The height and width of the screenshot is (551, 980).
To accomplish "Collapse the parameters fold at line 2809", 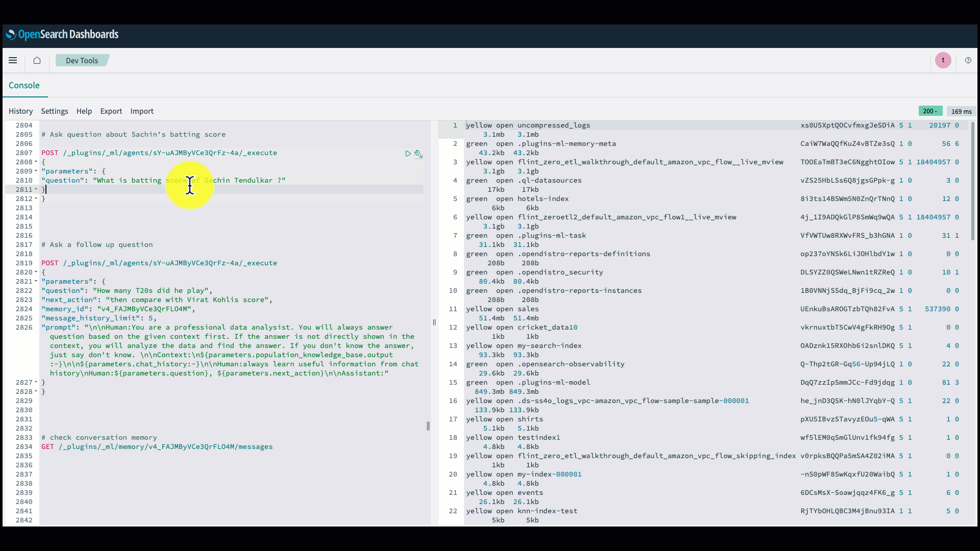I will pyautogui.click(x=36, y=171).
